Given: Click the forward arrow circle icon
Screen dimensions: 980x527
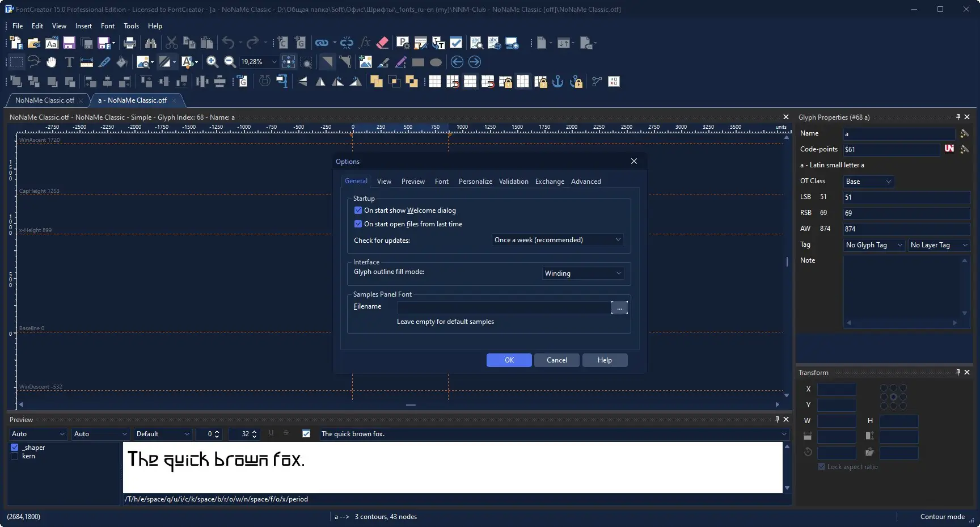Looking at the screenshot, I should click(x=475, y=62).
